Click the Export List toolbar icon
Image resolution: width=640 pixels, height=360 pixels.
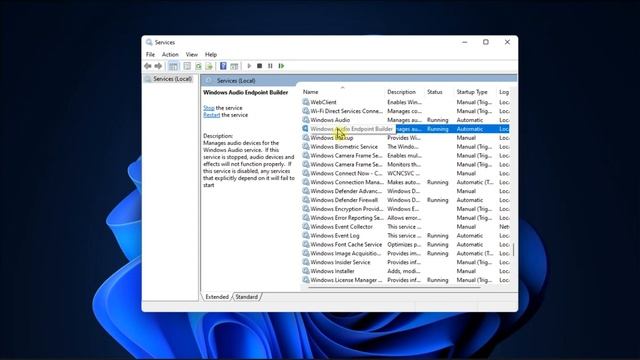coord(209,66)
